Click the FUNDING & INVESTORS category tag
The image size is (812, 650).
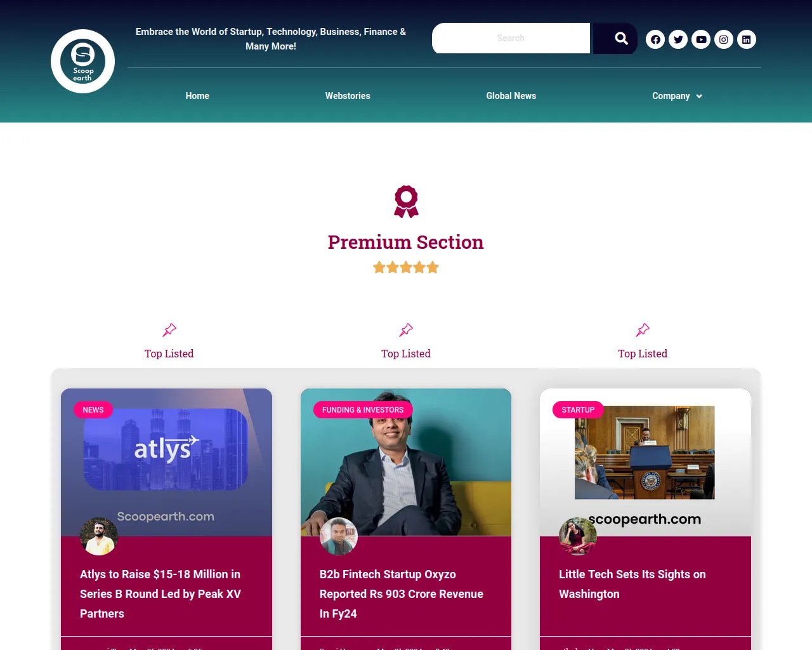[x=363, y=410]
